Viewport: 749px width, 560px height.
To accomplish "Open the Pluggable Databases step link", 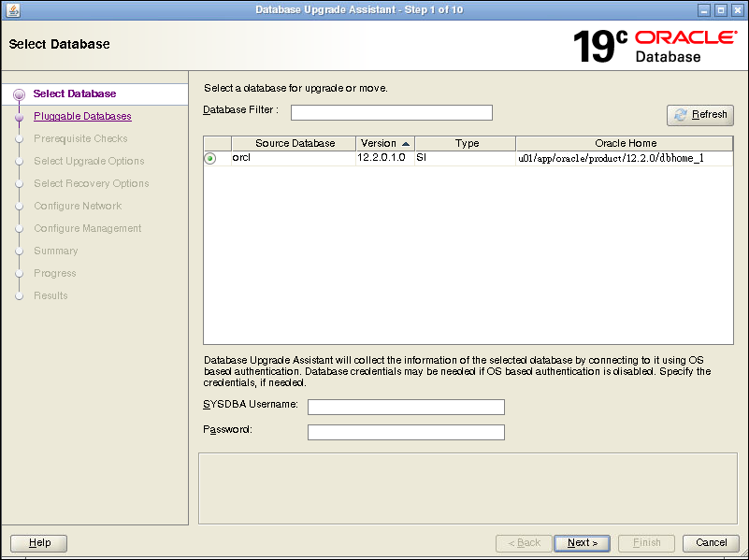I will [82, 117].
